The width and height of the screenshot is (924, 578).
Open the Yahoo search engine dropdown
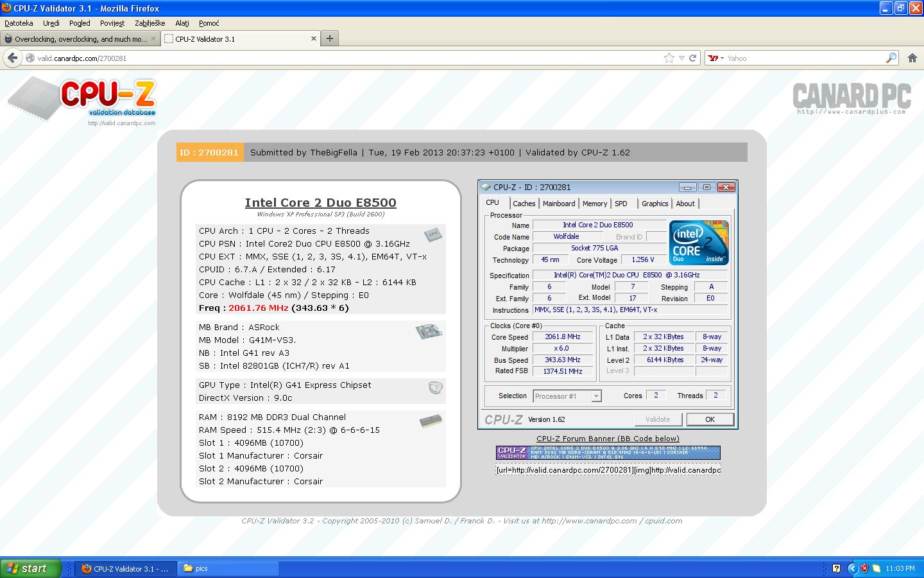pos(716,58)
